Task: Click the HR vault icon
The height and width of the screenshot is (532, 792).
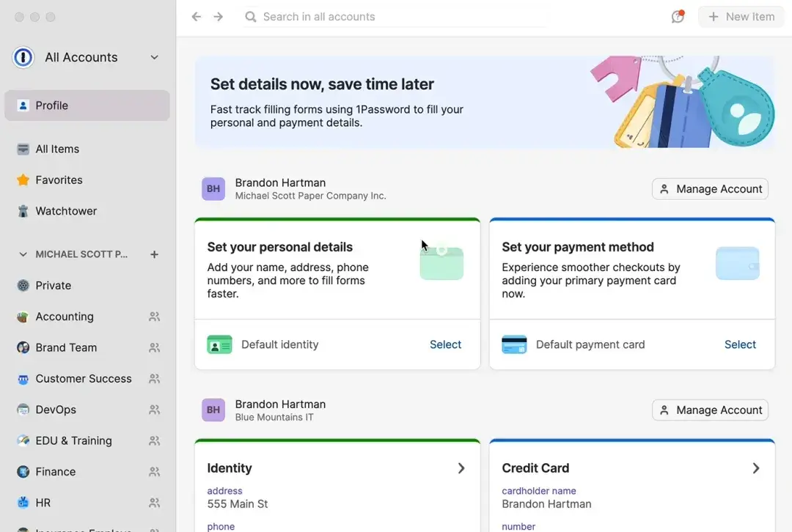Action: tap(23, 503)
